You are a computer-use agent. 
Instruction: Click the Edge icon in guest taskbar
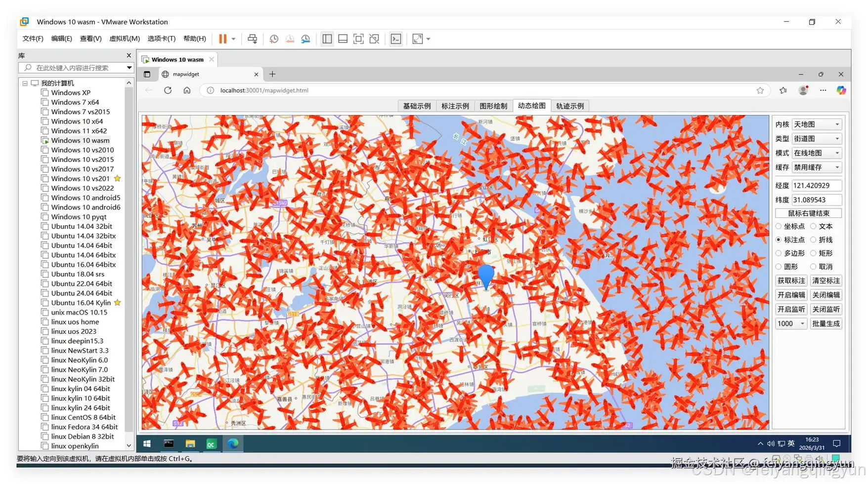click(x=233, y=444)
